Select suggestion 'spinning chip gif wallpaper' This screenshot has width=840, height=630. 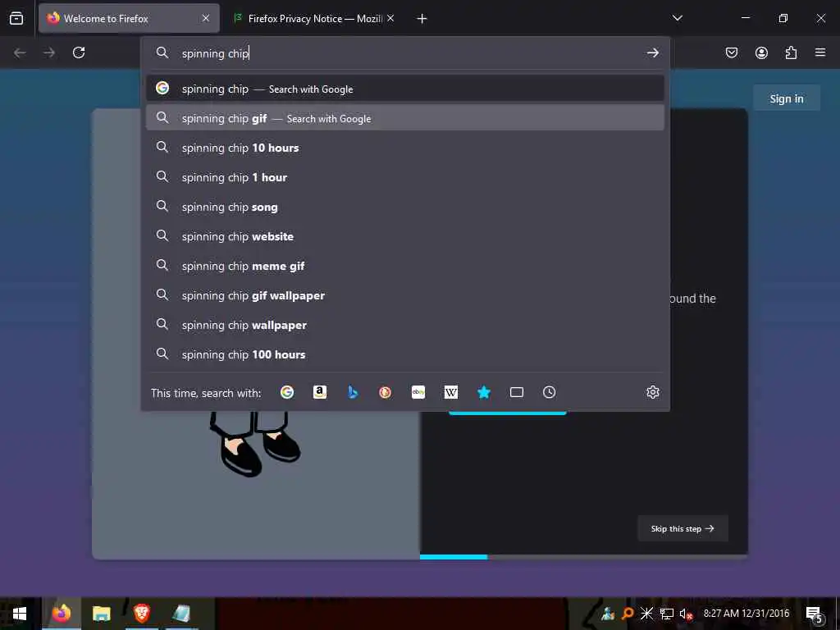[x=405, y=294]
